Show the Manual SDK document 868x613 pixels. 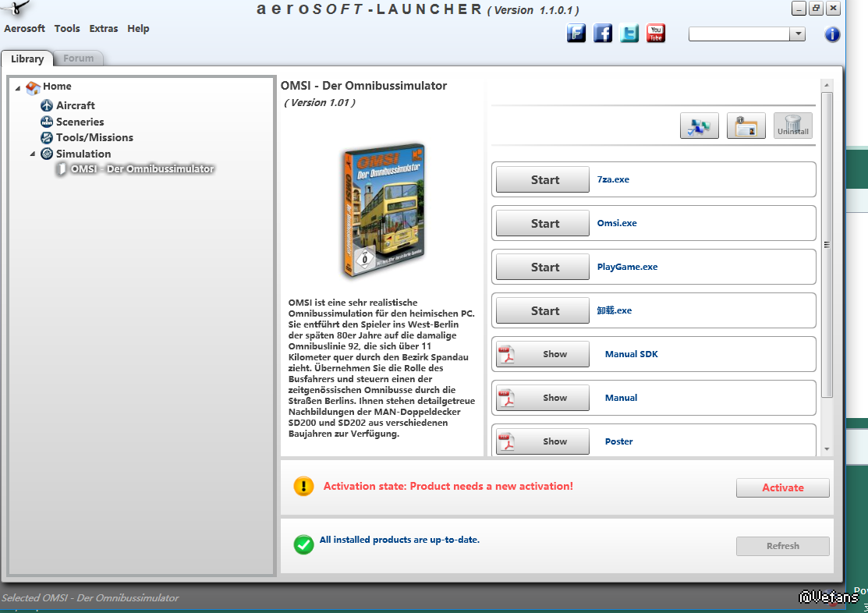click(543, 354)
